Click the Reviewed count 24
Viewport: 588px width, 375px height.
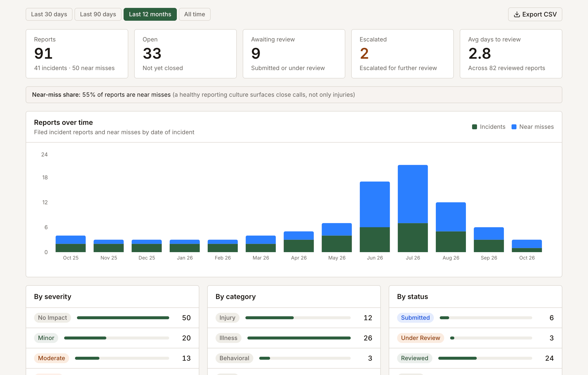(550, 358)
